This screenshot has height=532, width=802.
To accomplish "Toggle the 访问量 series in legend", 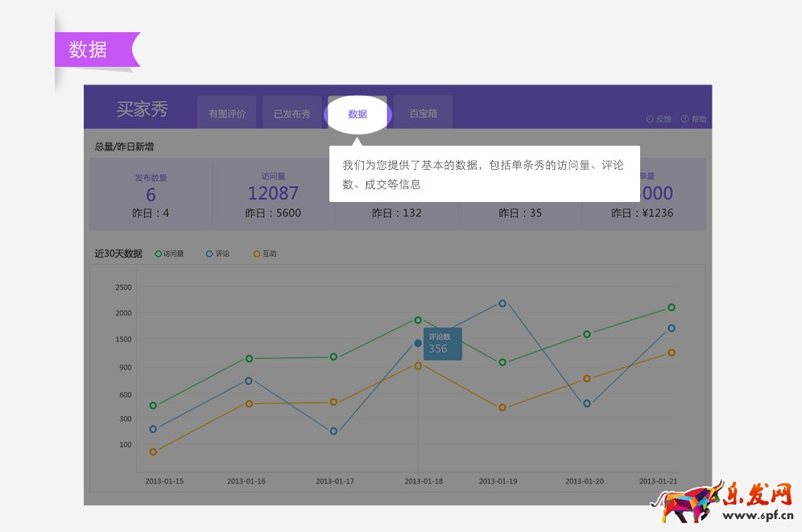I will pyautogui.click(x=169, y=254).
